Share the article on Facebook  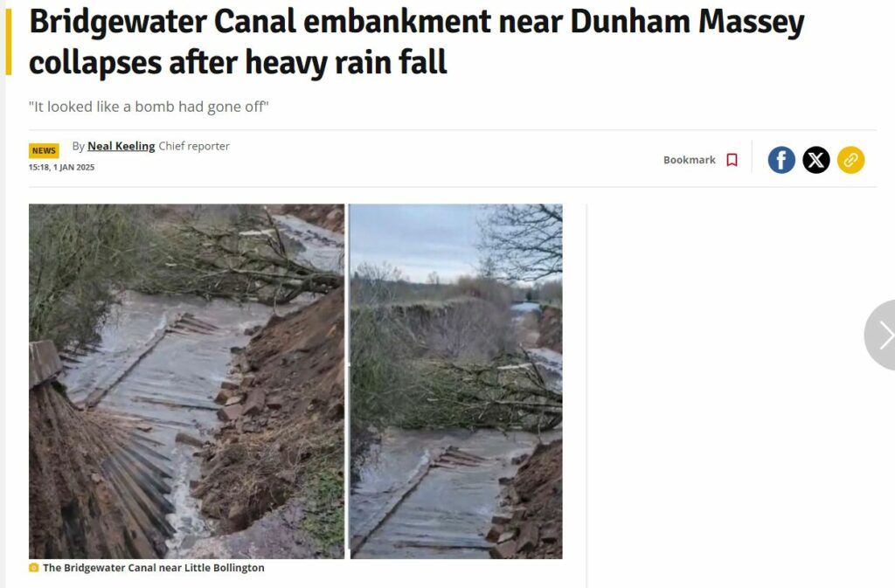pyautogui.click(x=781, y=160)
